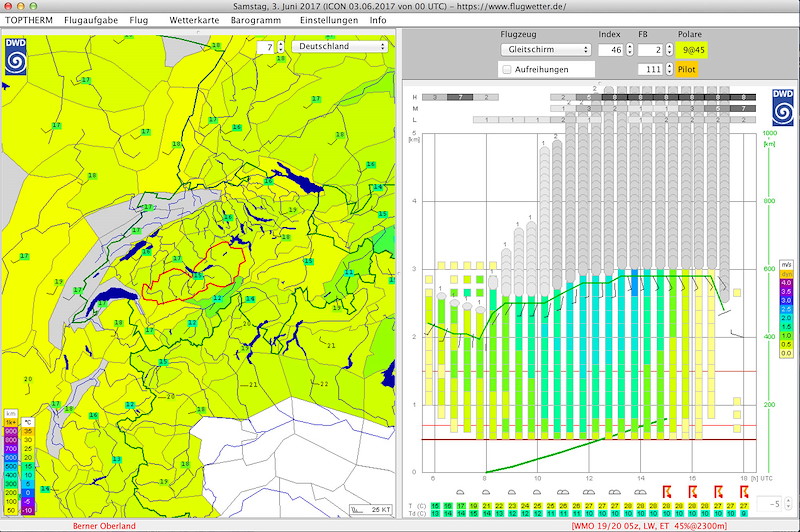
Task: Open the Flug menu
Action: pos(139,20)
